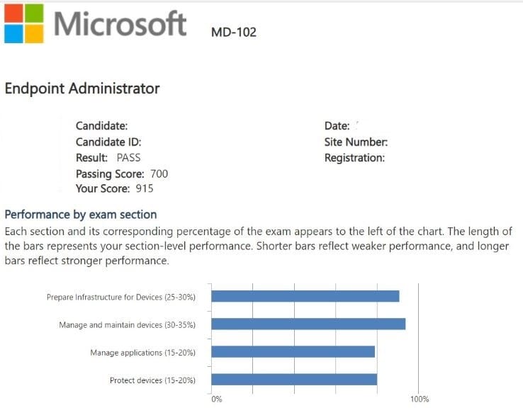Viewport: 523px width, 420px height.
Task: Click Performance by exam section heading
Action: 81,214
